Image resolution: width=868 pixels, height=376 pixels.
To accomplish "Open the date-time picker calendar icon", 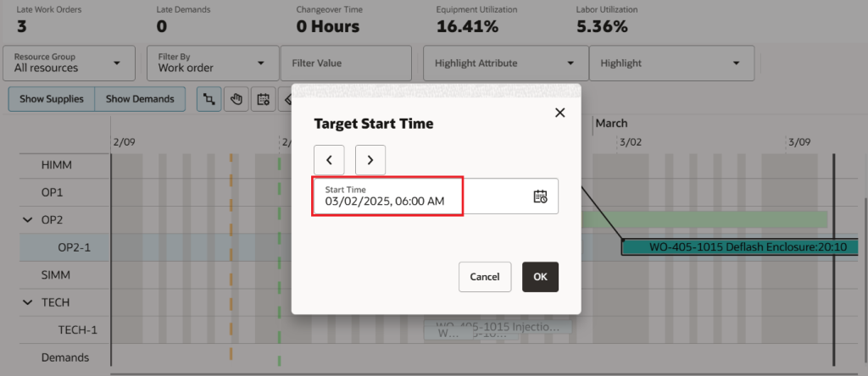I will [540, 196].
